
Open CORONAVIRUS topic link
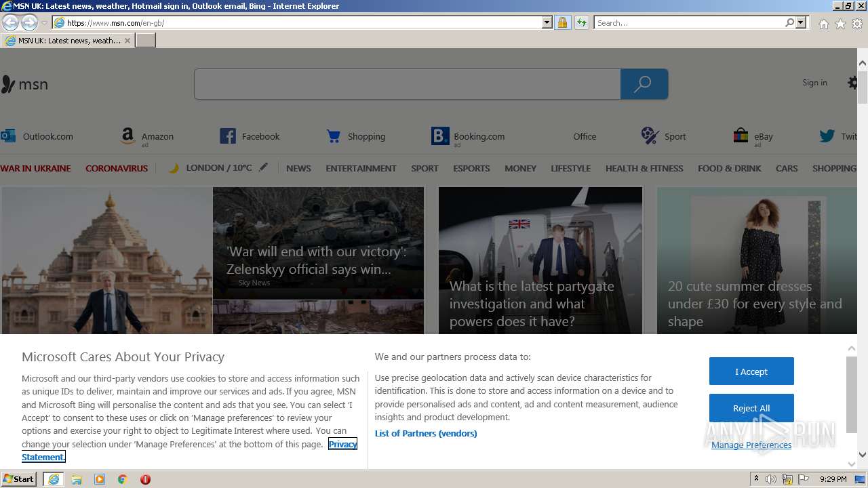[x=117, y=168]
